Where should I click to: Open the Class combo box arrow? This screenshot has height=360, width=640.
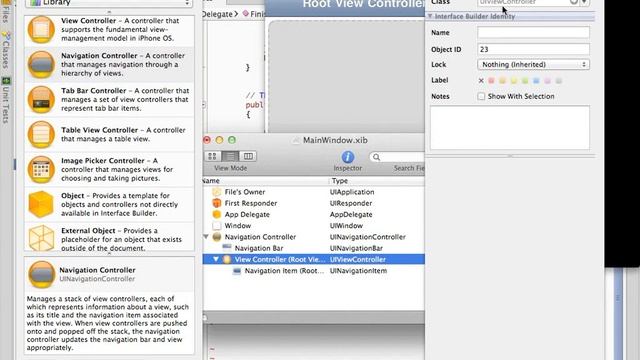584,2
